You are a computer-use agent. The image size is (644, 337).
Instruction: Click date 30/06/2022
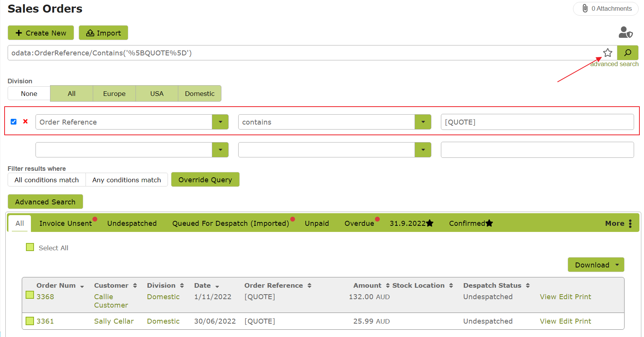(215, 321)
